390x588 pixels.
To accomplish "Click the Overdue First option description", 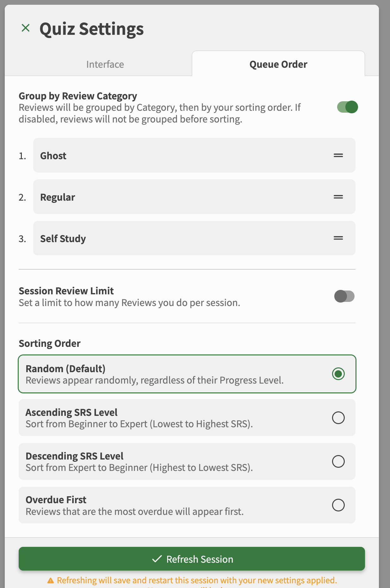I will point(135,511).
